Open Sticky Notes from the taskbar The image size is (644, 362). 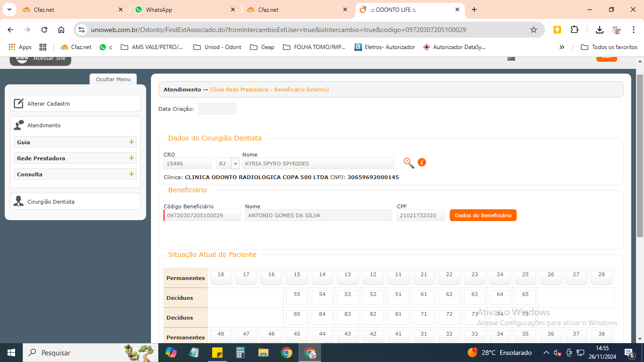[217, 353]
